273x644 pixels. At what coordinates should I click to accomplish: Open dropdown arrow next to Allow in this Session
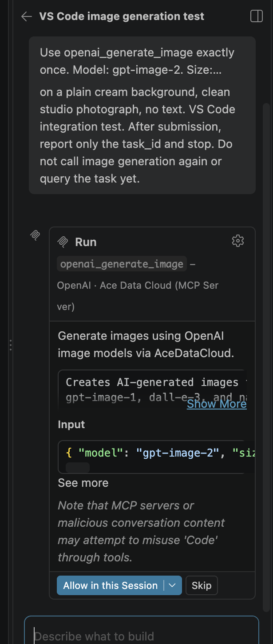173,585
